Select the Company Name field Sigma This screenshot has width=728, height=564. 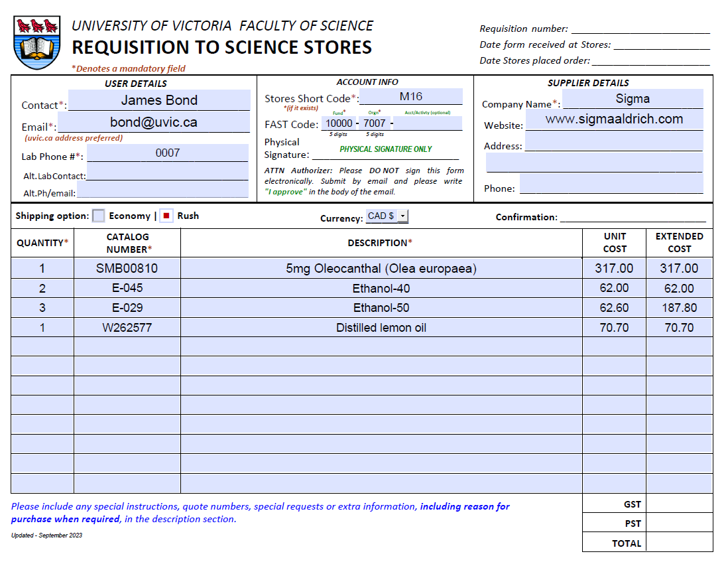[633, 98]
